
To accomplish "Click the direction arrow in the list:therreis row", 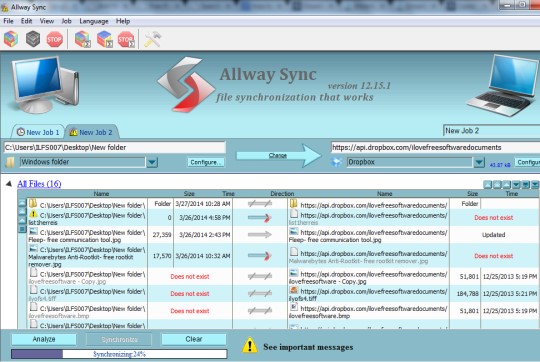I will [x=260, y=218].
